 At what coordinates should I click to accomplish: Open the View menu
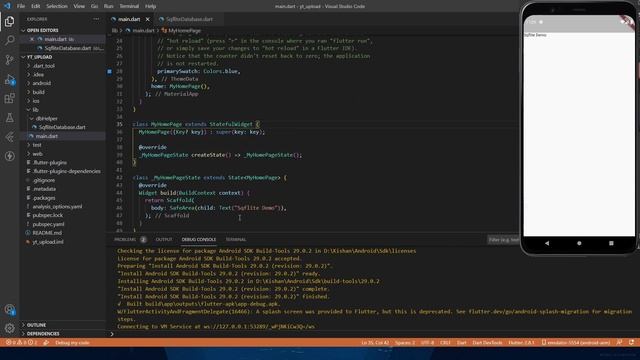coord(79,6)
